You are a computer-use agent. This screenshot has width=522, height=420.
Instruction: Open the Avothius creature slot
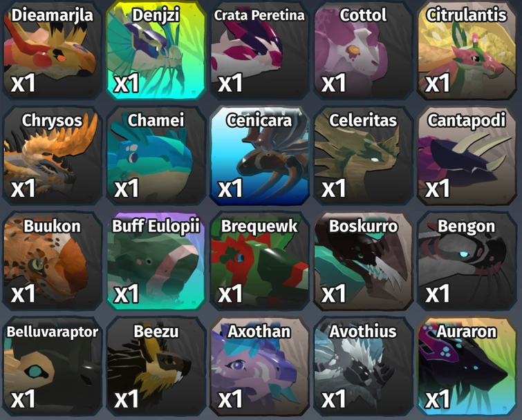[x=363, y=366]
